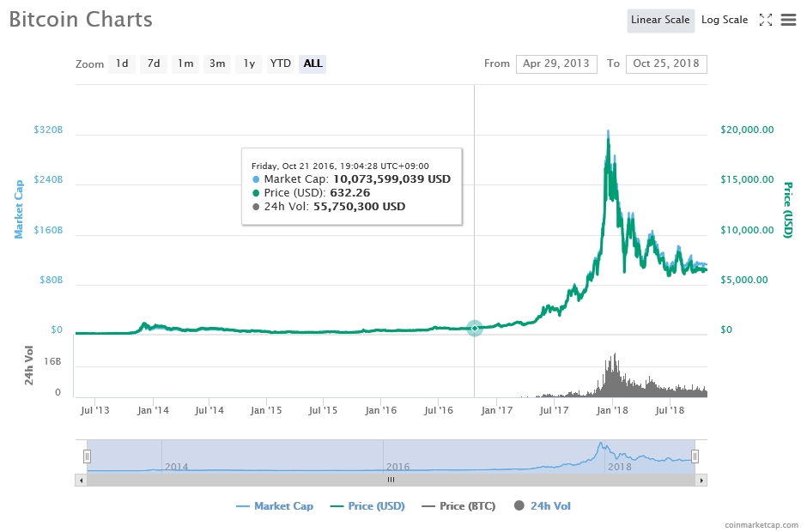Click the From date field

555,63
